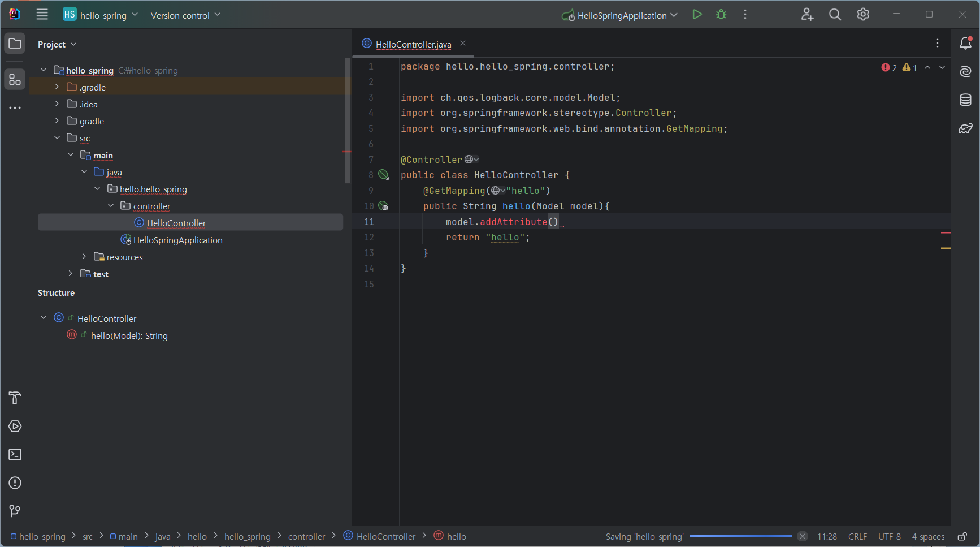Click the CRLF line separator widget
This screenshot has width=980, height=547.
click(857, 536)
